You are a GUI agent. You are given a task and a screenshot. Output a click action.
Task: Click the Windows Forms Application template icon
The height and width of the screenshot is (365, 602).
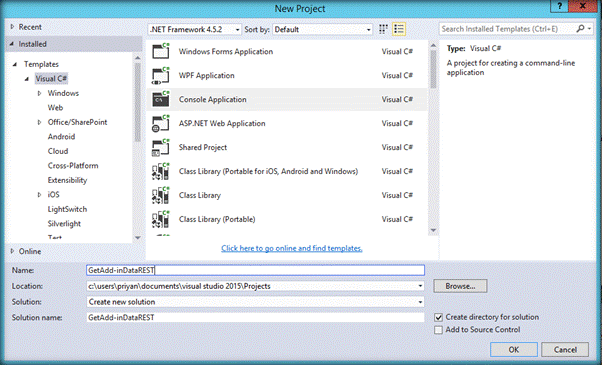[x=161, y=51]
